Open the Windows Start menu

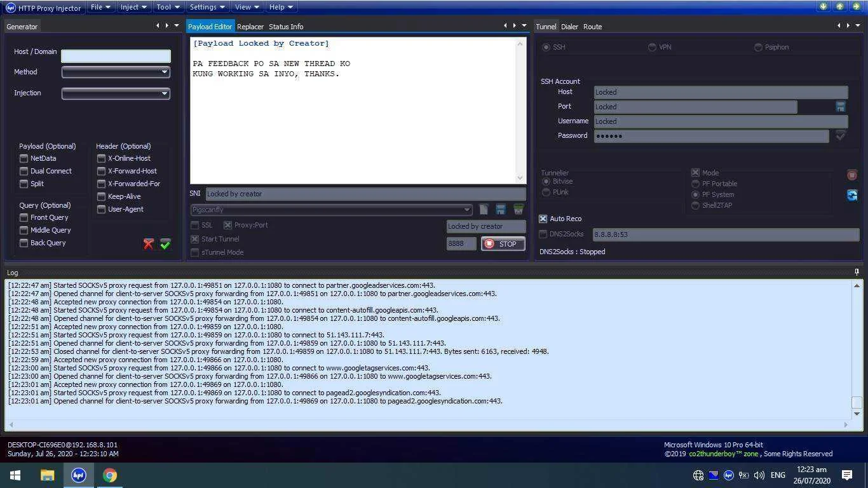(15, 475)
